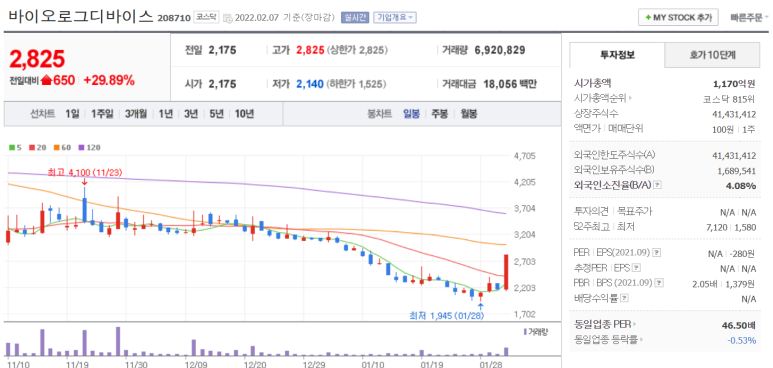Screen dimensions: 773x368
Task: Click the red up-arrow next to 650
Action: (46, 80)
